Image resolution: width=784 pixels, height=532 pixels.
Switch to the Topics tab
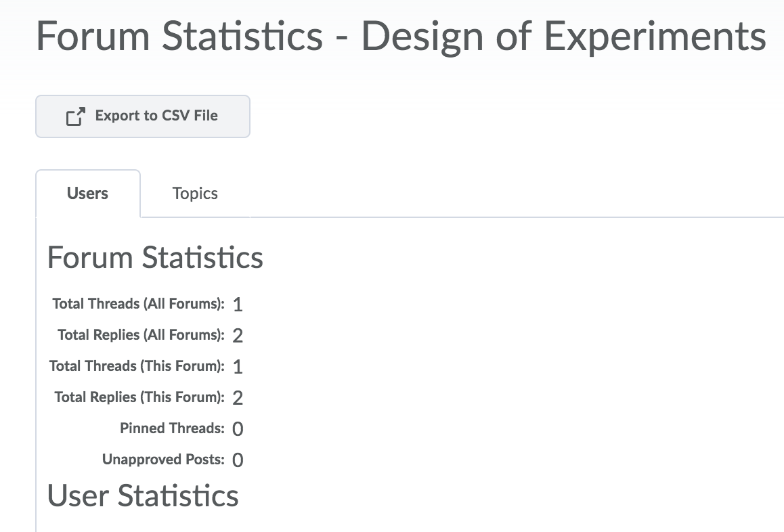(x=195, y=194)
